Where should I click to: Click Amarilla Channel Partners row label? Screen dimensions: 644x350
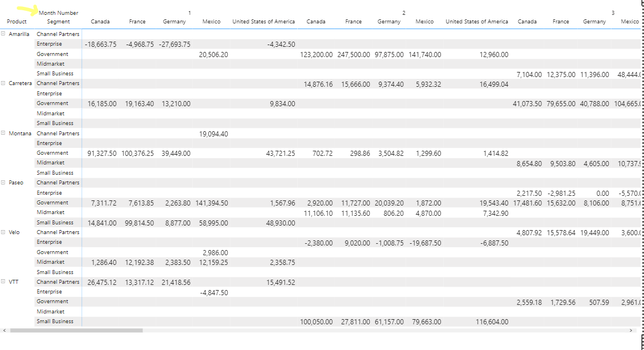58,34
